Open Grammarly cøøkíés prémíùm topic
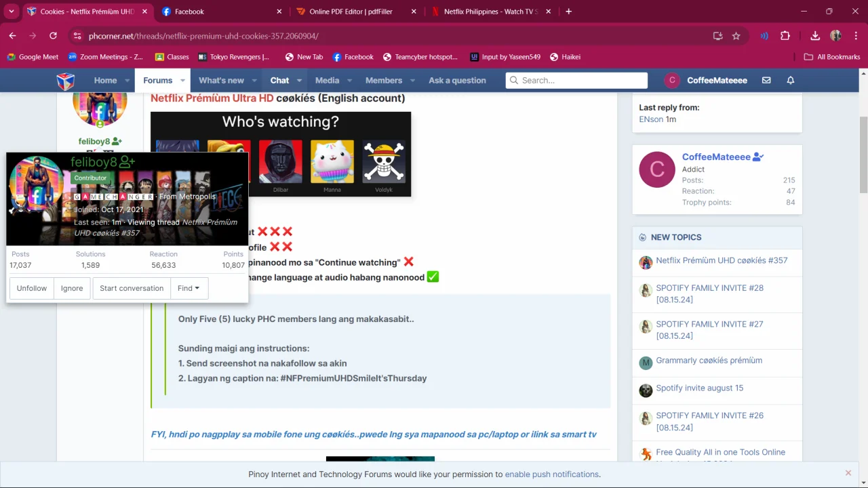Viewport: 868px width, 488px height. coord(709,361)
